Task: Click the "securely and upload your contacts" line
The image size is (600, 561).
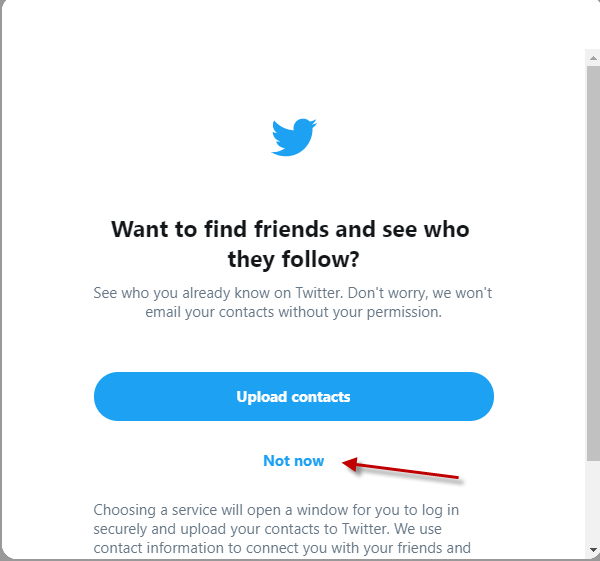Action: tap(267, 529)
